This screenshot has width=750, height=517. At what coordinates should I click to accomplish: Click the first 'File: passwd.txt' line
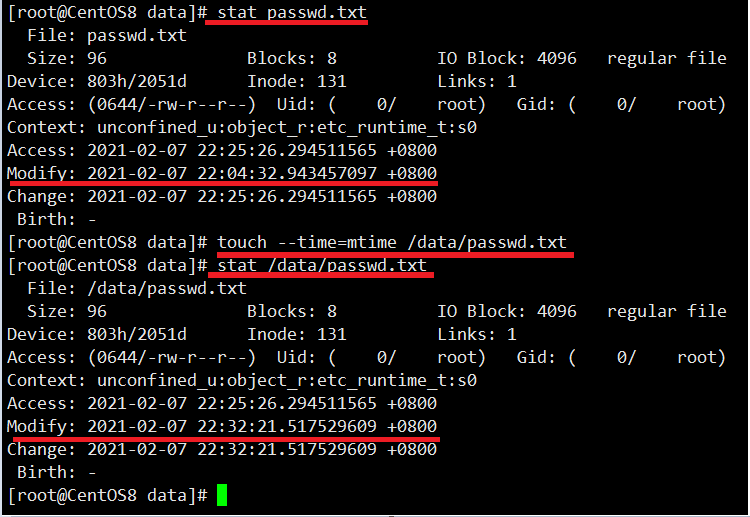pos(107,35)
